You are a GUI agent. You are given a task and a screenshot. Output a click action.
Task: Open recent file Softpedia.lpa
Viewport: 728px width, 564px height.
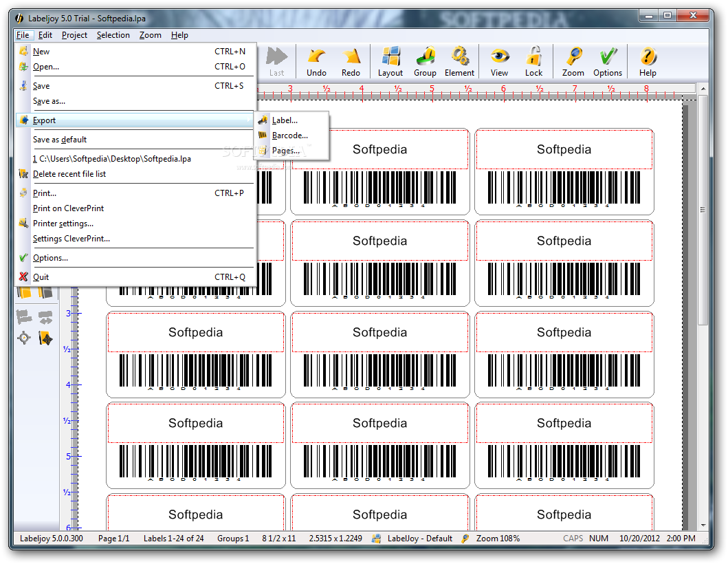[x=135, y=159]
